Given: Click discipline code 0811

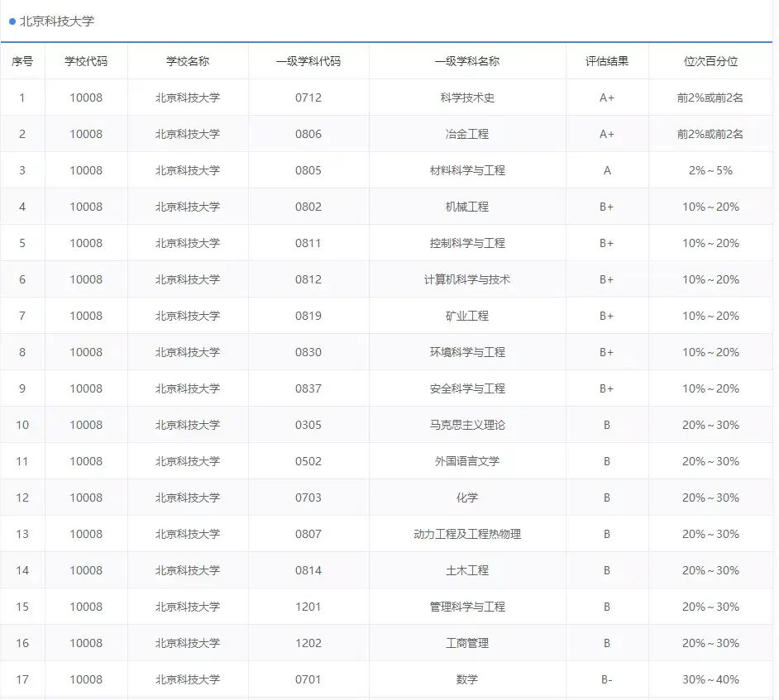Looking at the screenshot, I should (308, 243).
